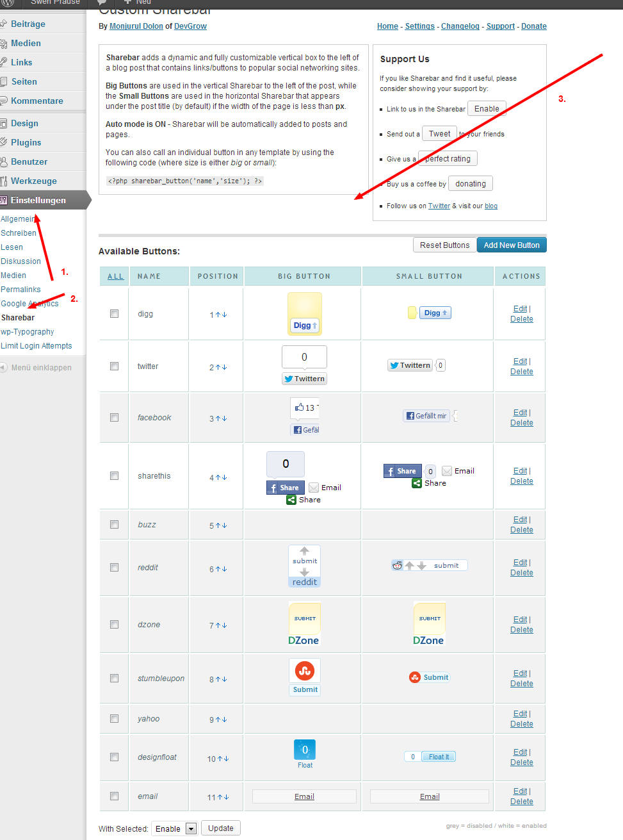Select the sharethis row checkbox

click(x=115, y=476)
